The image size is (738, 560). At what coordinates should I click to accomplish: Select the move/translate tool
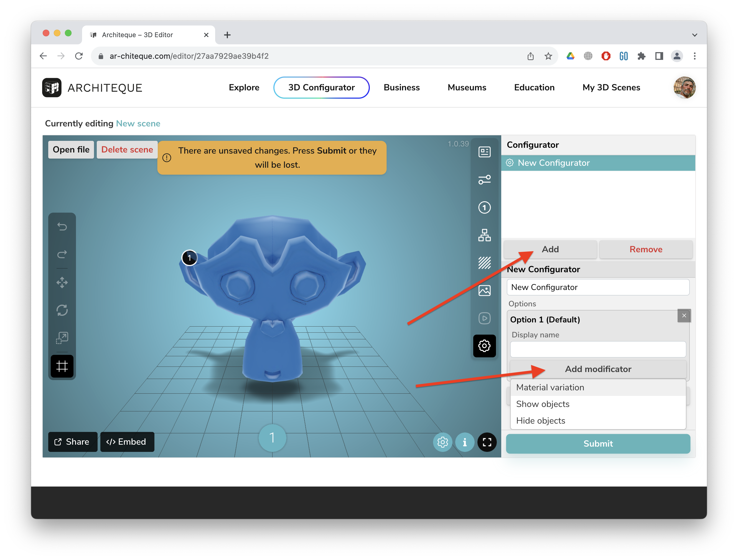coord(62,282)
